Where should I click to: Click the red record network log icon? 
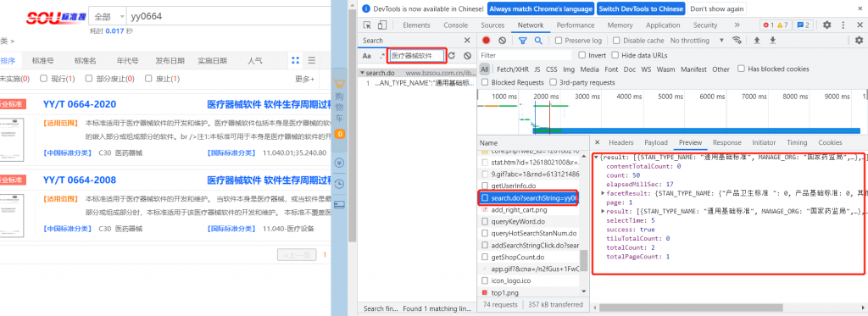click(x=486, y=41)
